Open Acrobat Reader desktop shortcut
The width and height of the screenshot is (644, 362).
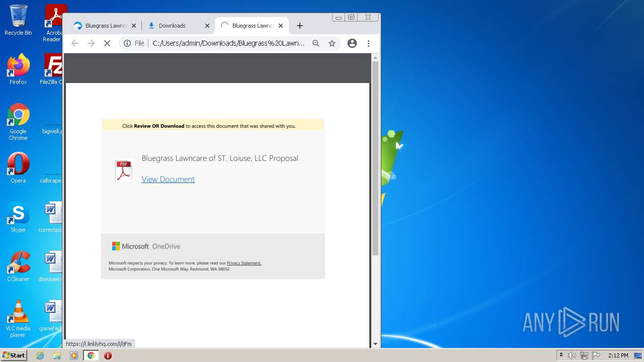(52, 23)
